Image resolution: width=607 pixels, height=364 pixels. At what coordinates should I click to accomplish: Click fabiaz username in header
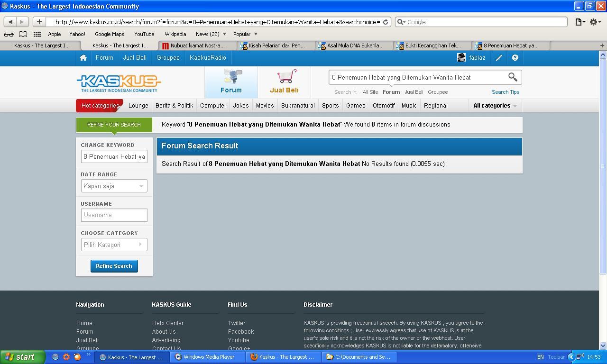[477, 58]
